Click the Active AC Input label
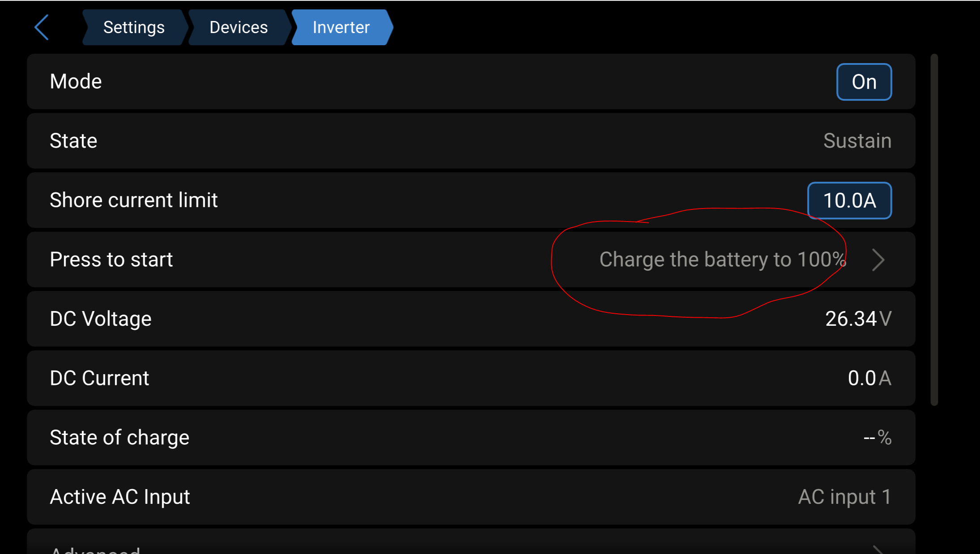Image resolution: width=980 pixels, height=554 pixels. coord(120,497)
